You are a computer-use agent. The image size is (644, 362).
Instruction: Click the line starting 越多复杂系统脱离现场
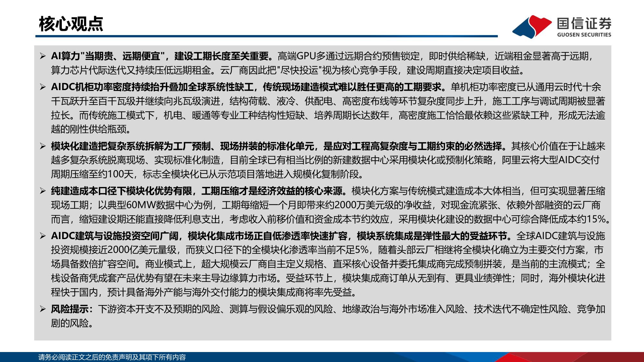[x=325, y=160]
